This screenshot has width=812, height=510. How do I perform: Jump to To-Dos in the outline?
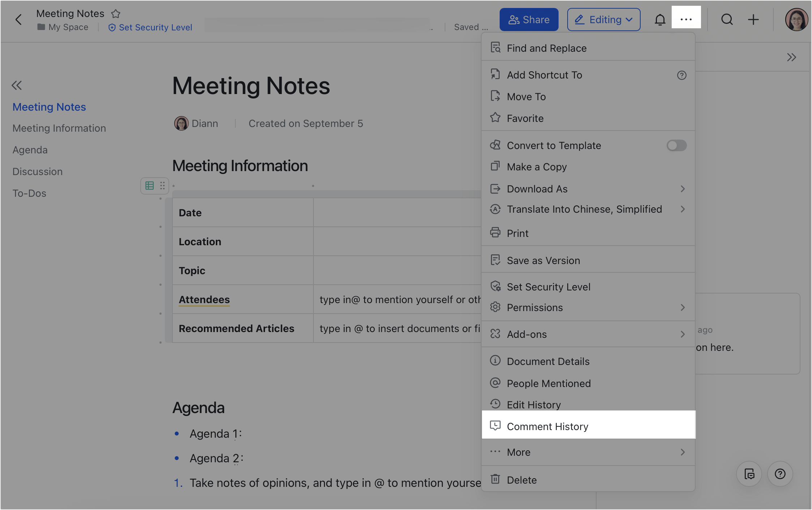coord(29,193)
